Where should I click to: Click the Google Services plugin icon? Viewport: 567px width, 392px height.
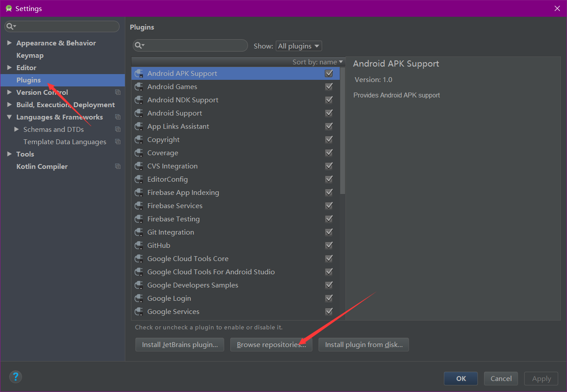pyautogui.click(x=139, y=312)
